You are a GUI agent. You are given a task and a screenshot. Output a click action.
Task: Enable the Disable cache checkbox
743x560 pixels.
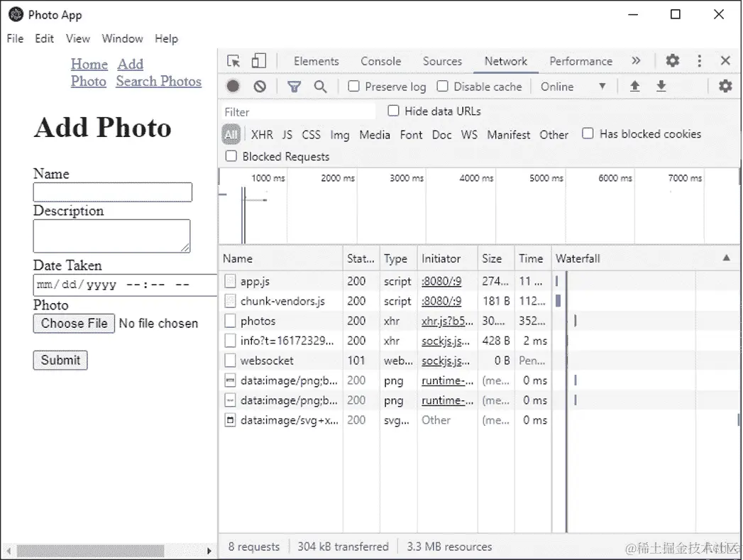click(442, 86)
